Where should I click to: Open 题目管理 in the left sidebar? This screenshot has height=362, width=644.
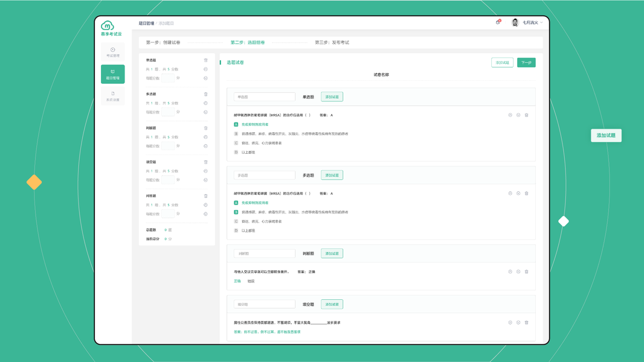(x=113, y=74)
